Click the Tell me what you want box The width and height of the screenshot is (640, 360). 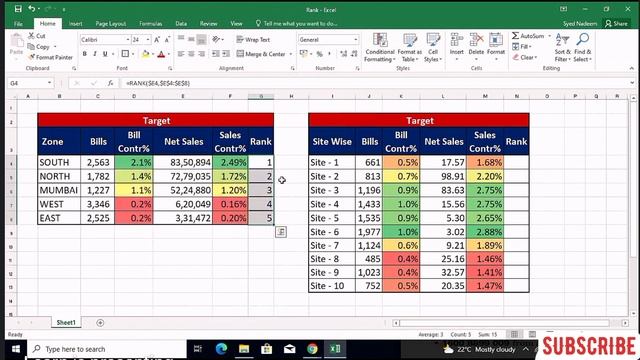tap(297, 24)
